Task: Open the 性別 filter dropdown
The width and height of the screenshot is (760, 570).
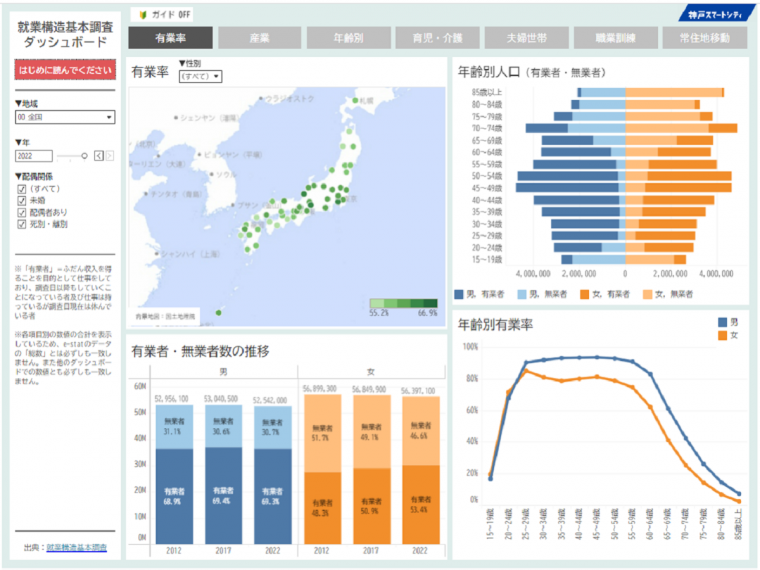Action: 200,76
